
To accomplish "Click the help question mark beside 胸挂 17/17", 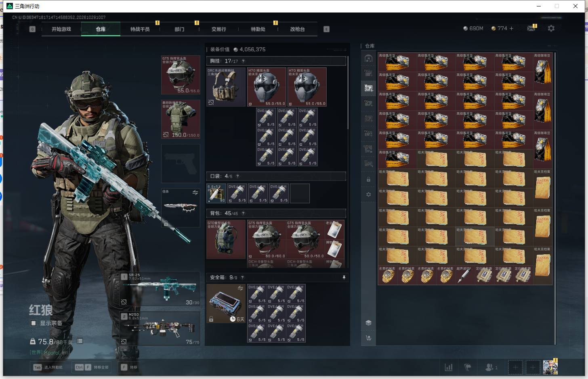I will click(243, 61).
